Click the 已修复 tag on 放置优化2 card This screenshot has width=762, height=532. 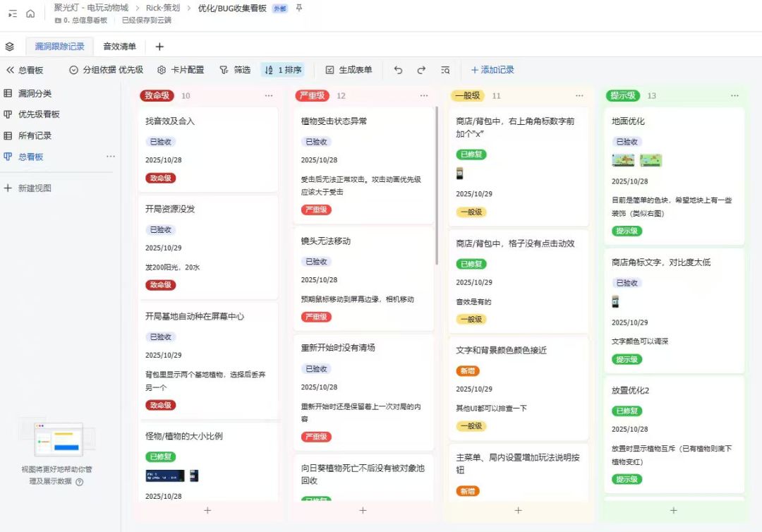627,411
